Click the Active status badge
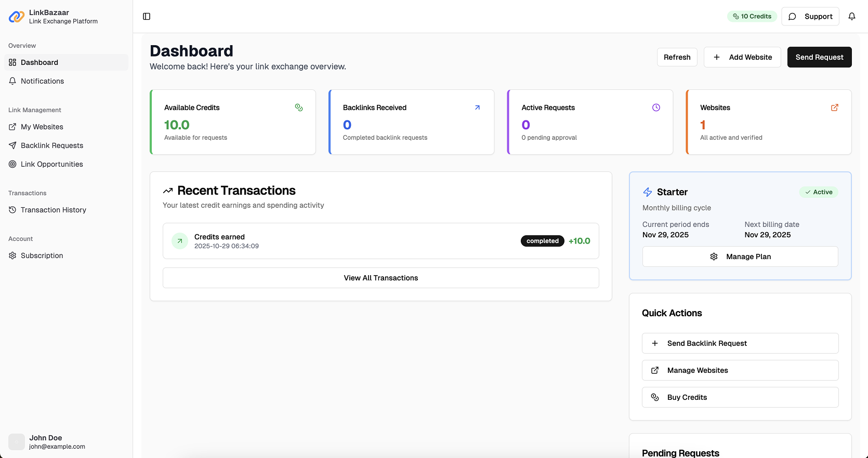 [819, 192]
